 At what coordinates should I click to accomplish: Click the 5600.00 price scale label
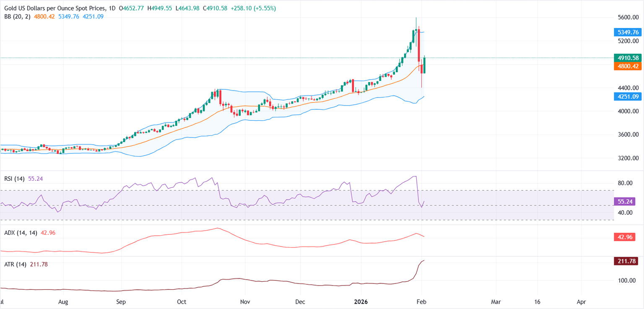pyautogui.click(x=627, y=18)
